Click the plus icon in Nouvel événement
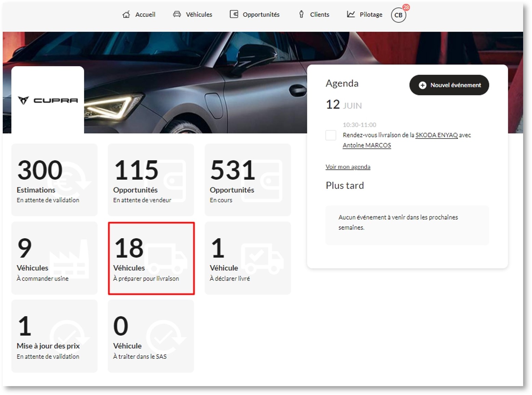 (x=422, y=85)
